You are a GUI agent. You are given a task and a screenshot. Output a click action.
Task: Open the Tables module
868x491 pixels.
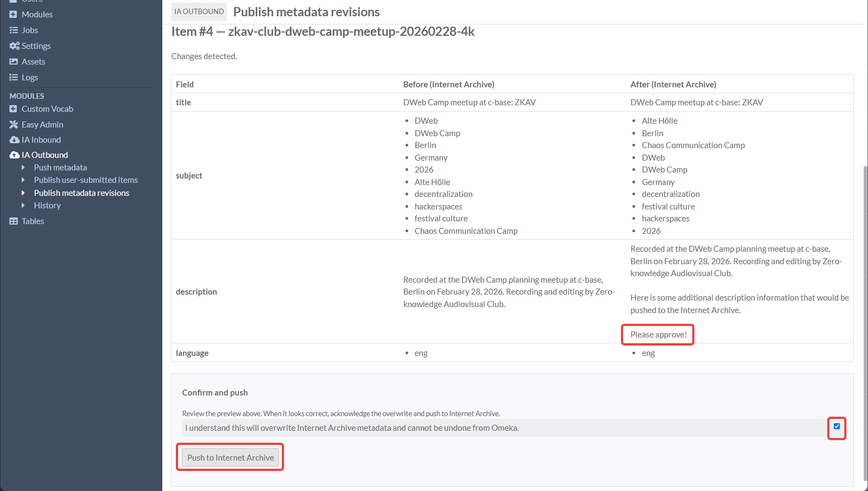(x=33, y=221)
